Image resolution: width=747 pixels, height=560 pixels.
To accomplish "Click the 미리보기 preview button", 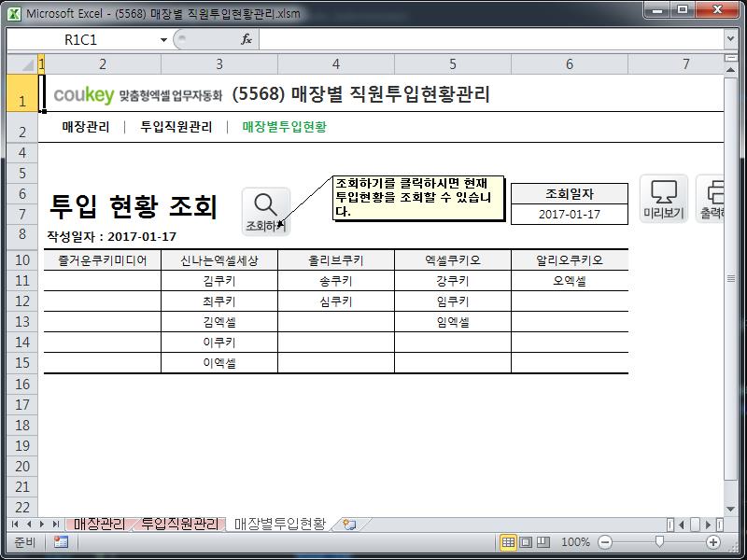I will point(664,199).
